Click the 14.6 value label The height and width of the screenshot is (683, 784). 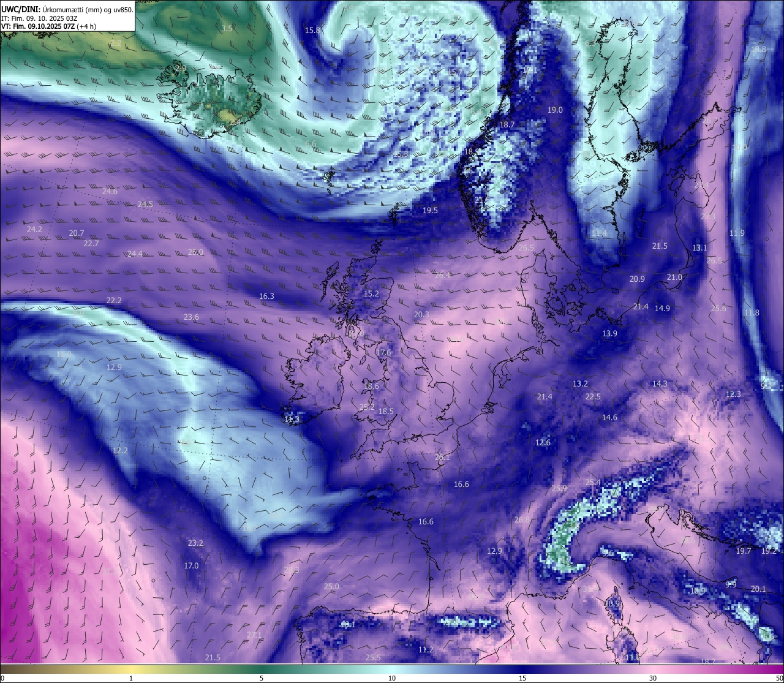(x=609, y=418)
